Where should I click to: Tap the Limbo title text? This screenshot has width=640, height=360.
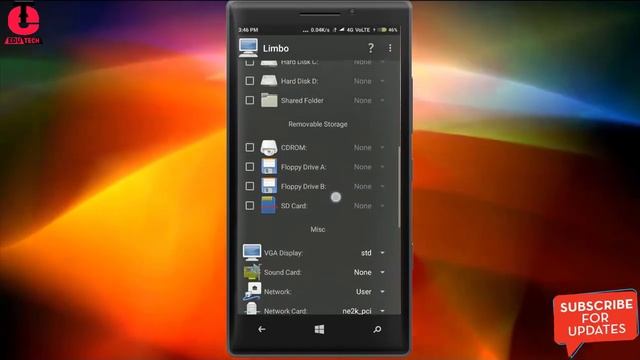click(276, 48)
